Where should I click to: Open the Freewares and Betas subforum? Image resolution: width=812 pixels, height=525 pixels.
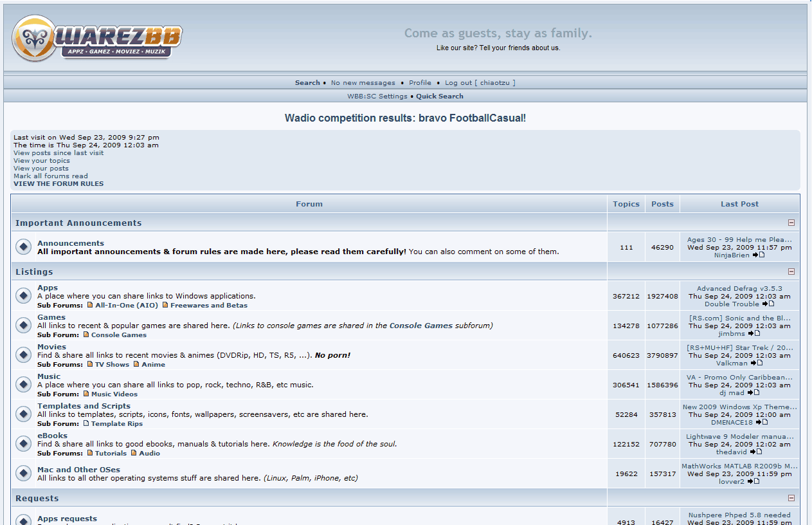tap(209, 305)
